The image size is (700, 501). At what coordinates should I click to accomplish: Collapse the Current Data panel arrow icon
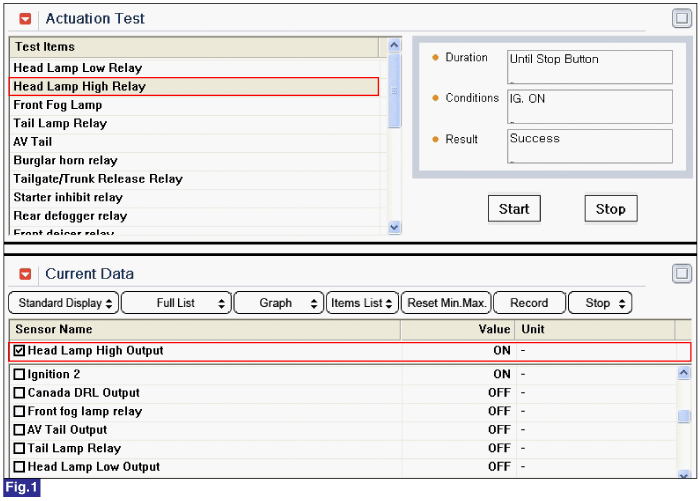[x=25, y=274]
